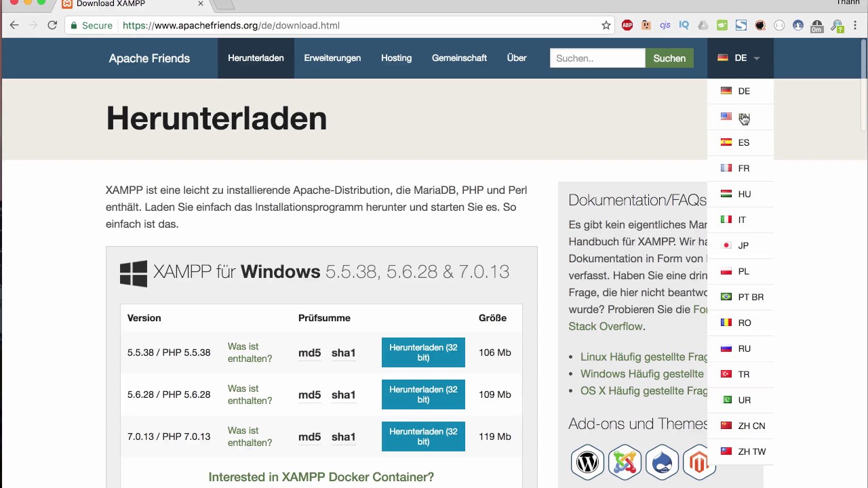Select the Drupal add-on icon
Screen dimensions: 868x488
(x=662, y=462)
